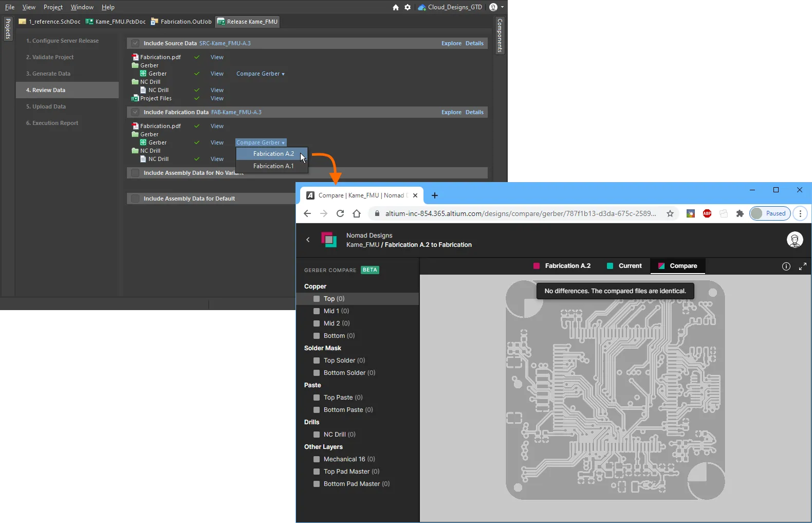Click Explore link for Source Data

click(451, 43)
